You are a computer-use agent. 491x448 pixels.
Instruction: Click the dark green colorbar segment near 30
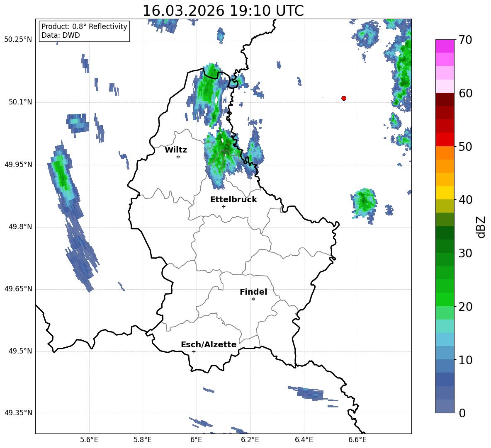[445, 246]
